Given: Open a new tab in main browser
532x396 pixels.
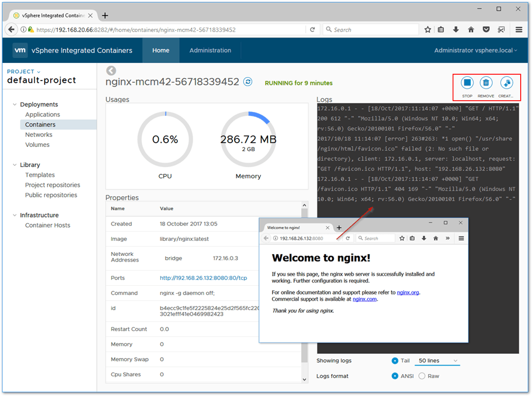Looking at the screenshot, I should coord(105,15).
